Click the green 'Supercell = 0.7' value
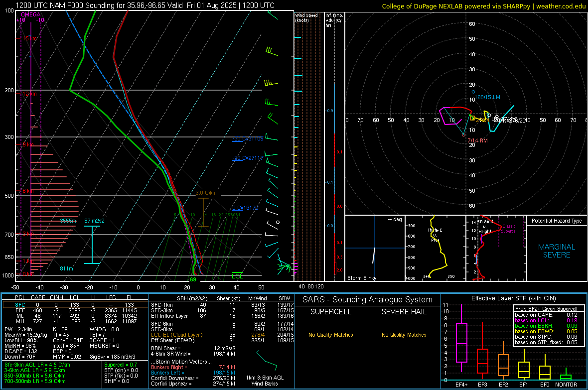 point(121,365)
